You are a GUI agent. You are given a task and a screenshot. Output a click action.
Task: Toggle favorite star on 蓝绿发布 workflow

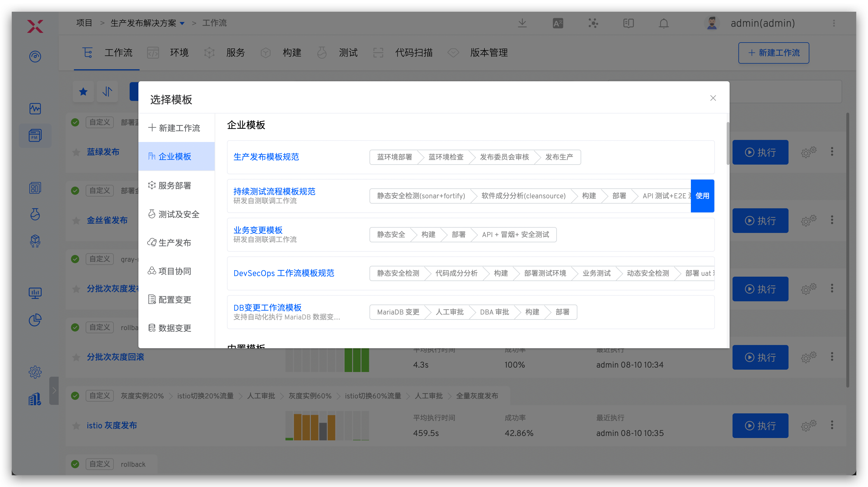[x=76, y=152]
